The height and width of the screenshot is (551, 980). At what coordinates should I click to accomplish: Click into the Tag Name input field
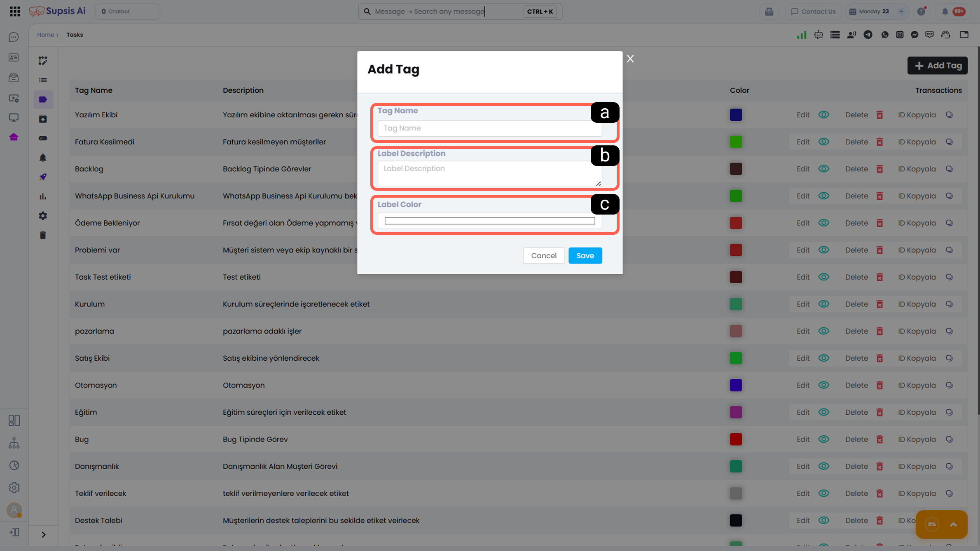coord(489,128)
